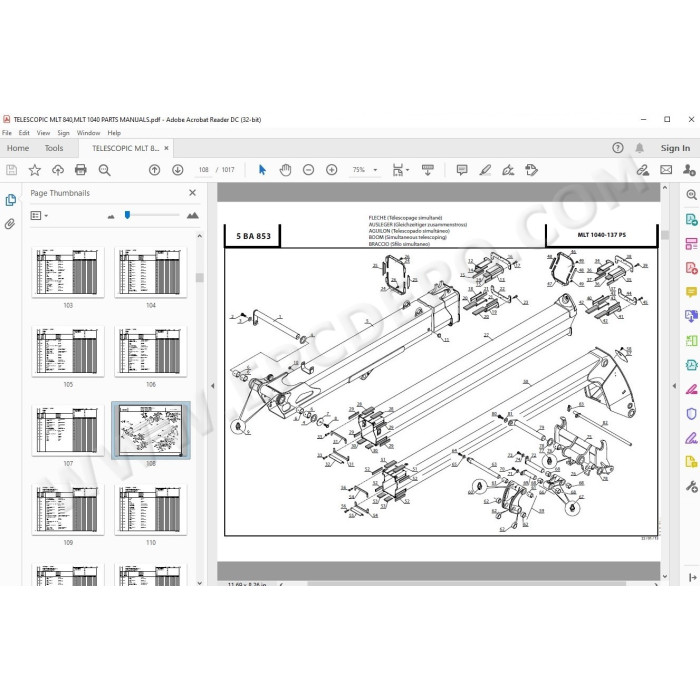Share a link to the file
The image size is (700, 700).
coord(642,170)
